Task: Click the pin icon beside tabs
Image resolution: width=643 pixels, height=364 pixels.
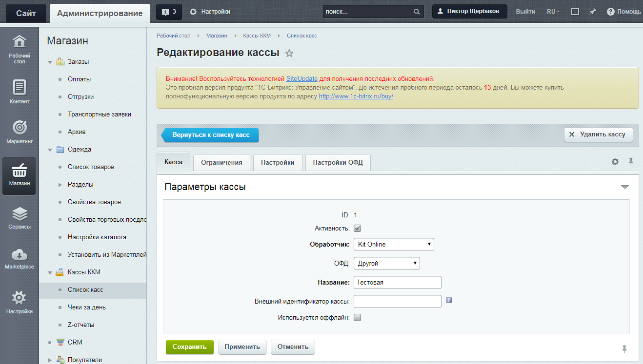Action: coord(631,162)
